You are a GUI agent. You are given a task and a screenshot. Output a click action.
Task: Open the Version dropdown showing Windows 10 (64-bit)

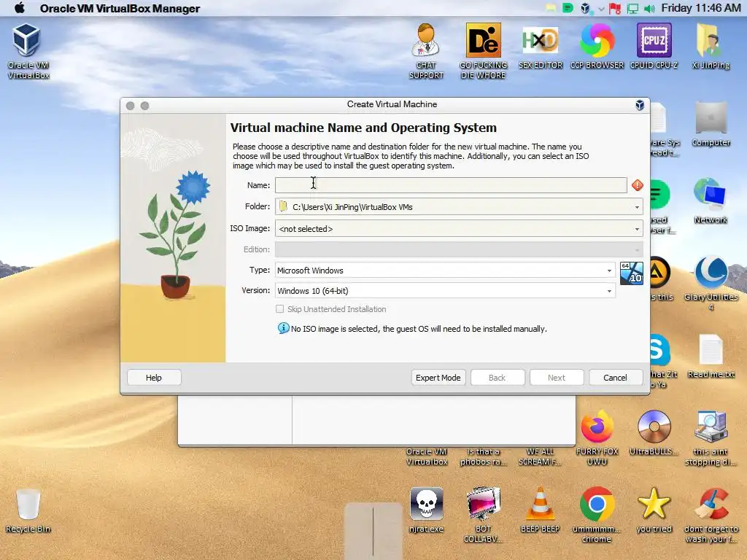click(445, 291)
